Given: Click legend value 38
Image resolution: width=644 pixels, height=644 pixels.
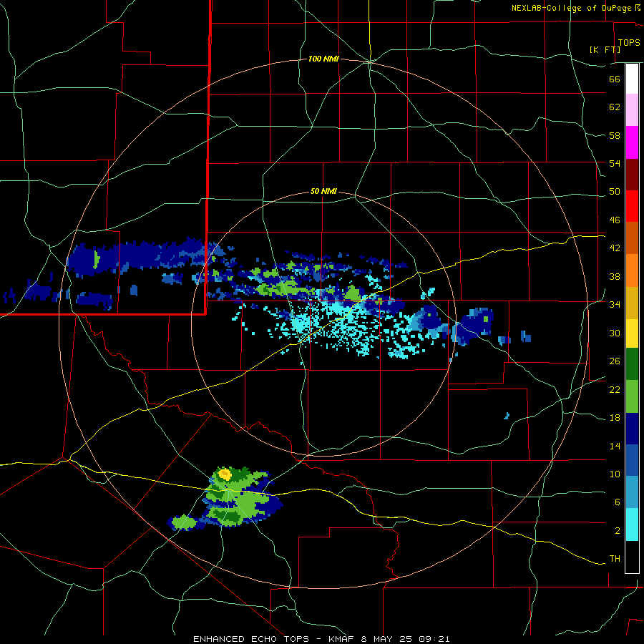Looking at the screenshot, I should coord(615,276).
